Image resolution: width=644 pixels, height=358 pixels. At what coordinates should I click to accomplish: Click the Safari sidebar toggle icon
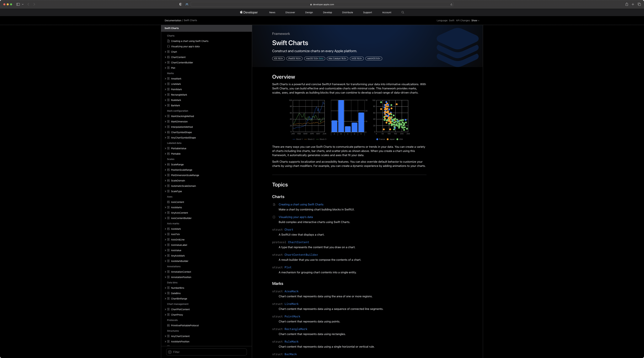point(18,4)
